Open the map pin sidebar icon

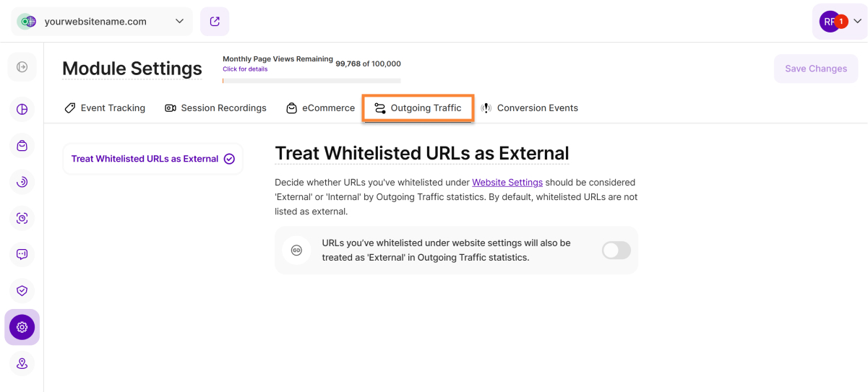[x=22, y=363]
